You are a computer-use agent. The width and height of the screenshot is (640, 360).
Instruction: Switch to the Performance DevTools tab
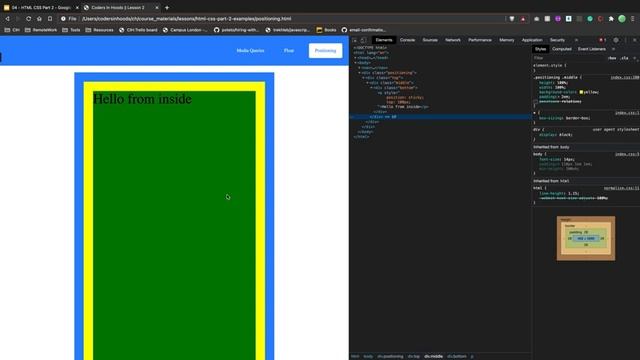pos(480,40)
